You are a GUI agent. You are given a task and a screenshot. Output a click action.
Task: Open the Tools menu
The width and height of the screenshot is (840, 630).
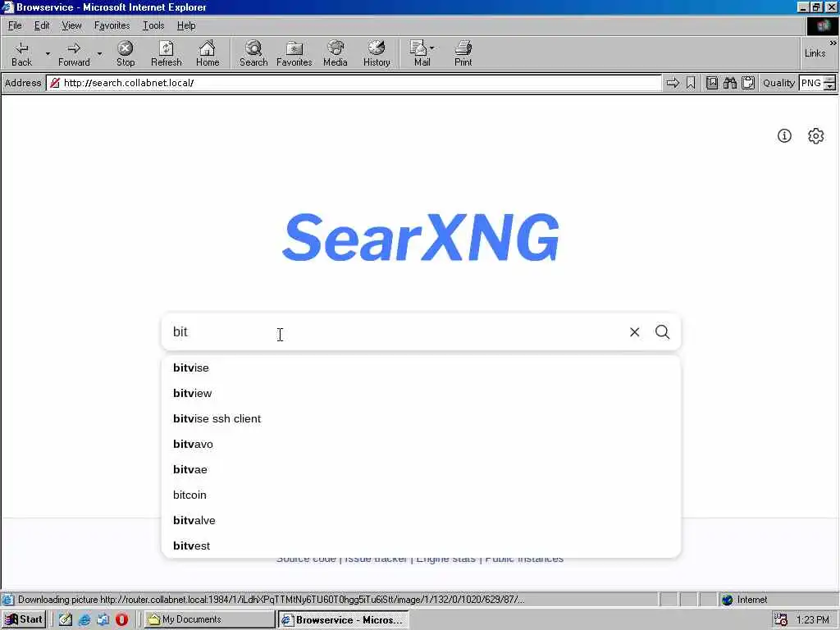(x=153, y=25)
